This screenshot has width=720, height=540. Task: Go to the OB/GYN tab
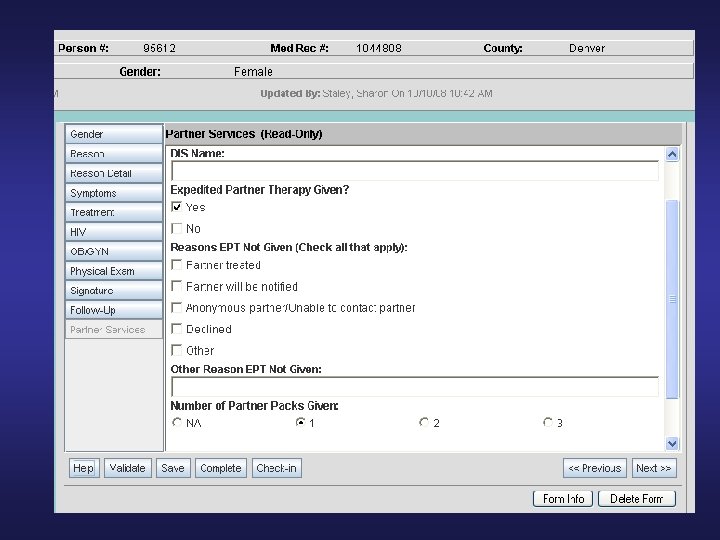pos(114,252)
